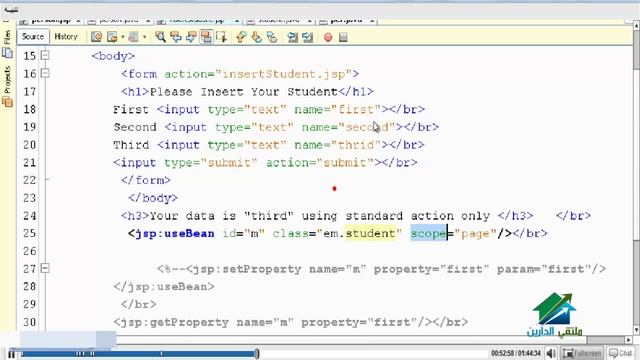Switch to the Source view
The image size is (640, 360).
(33, 37)
